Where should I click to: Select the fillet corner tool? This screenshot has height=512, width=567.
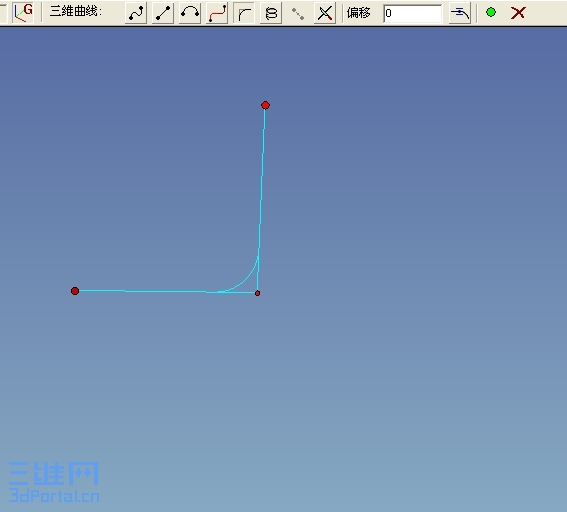[x=244, y=13]
